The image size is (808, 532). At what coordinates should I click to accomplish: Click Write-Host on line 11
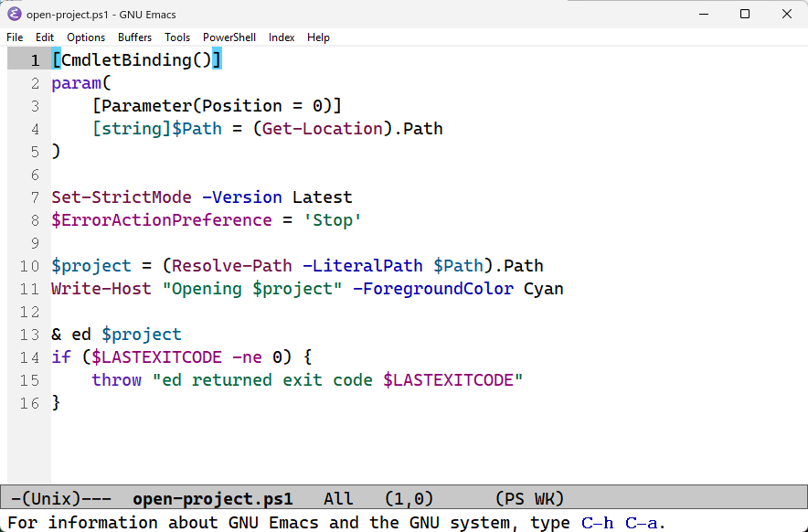pyautogui.click(x=101, y=289)
